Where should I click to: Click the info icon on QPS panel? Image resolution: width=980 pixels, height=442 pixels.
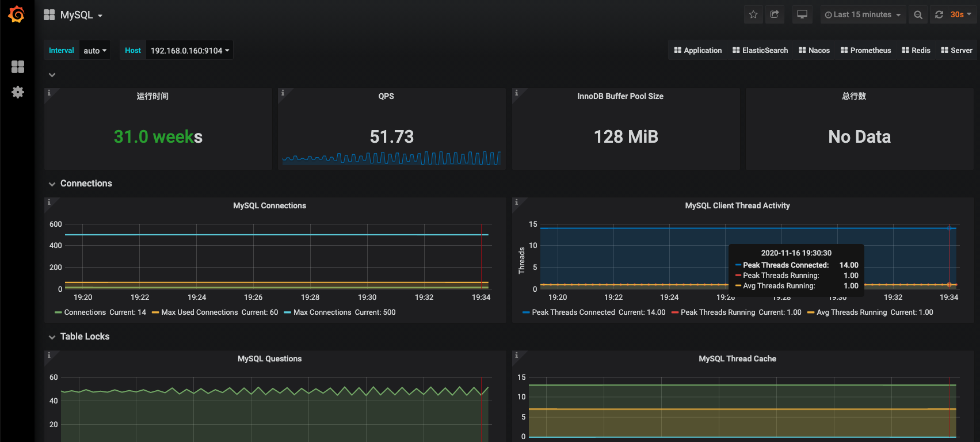pyautogui.click(x=283, y=93)
